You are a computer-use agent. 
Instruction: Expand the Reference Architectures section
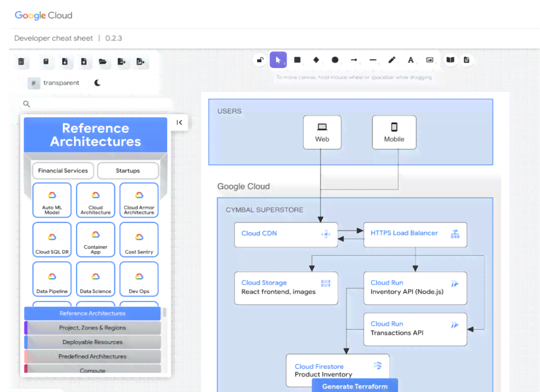pos(92,313)
